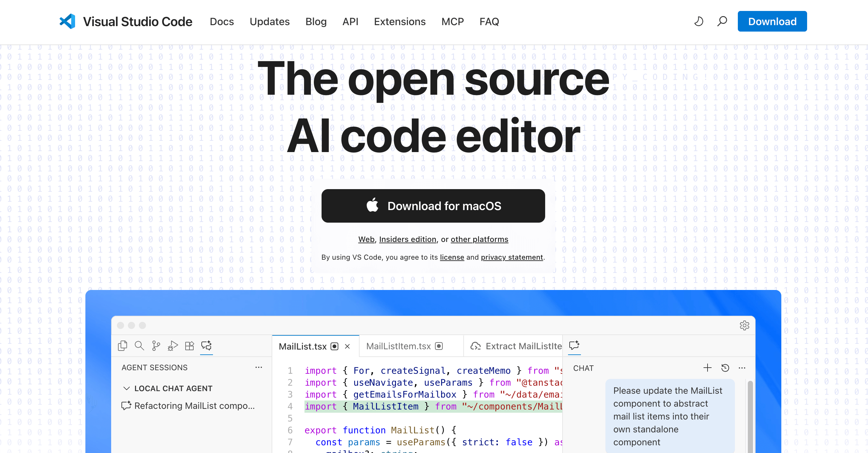Start a new chat with the plus icon
Viewport: 868px width, 453px height.
[x=707, y=368]
